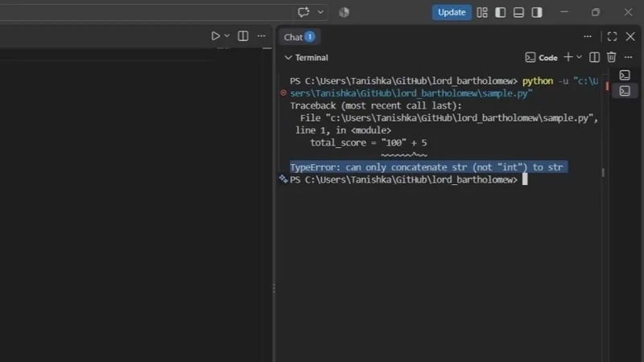Click the python command text in terminal
The width and height of the screenshot is (644, 362).
[x=538, y=81]
